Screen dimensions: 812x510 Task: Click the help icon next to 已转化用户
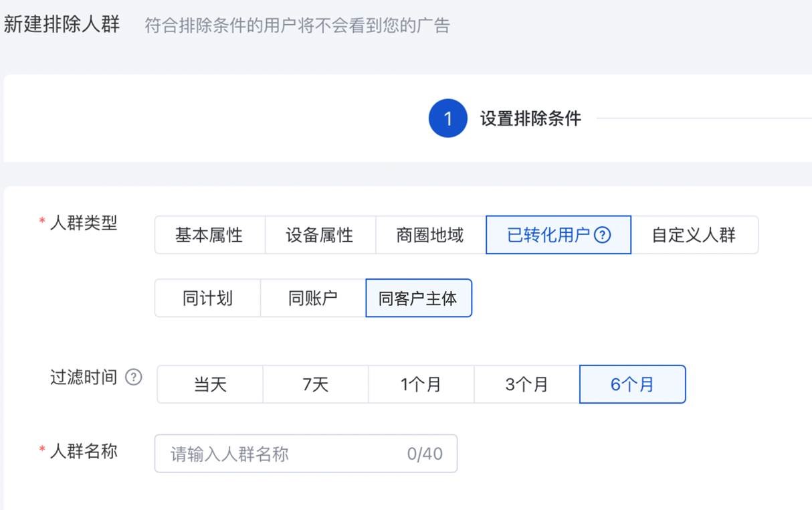click(x=603, y=236)
